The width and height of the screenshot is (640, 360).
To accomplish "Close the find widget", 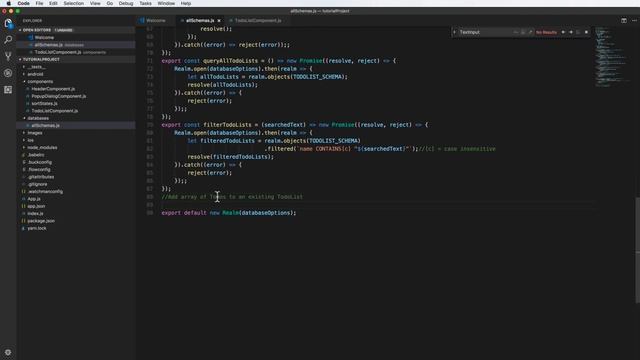I will coord(587,32).
